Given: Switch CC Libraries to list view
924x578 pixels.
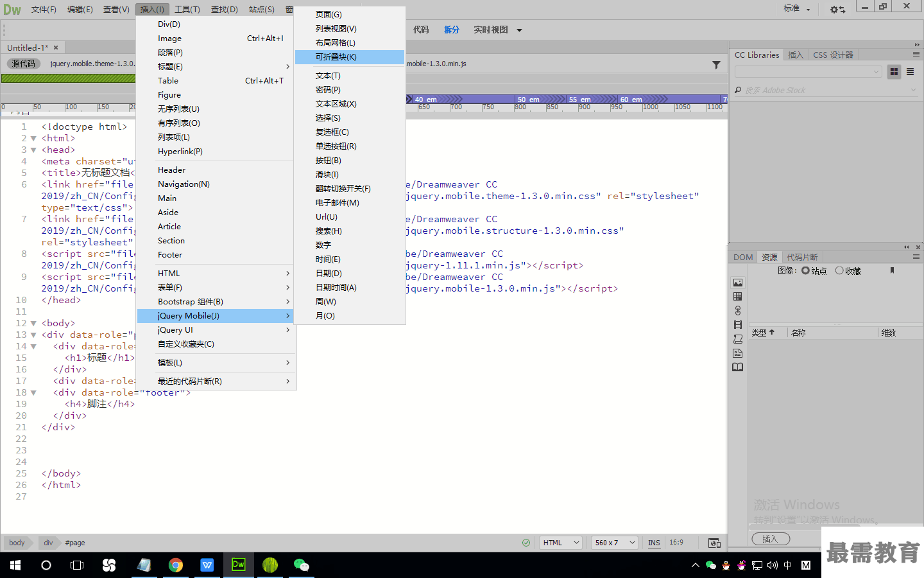Looking at the screenshot, I should [910, 72].
